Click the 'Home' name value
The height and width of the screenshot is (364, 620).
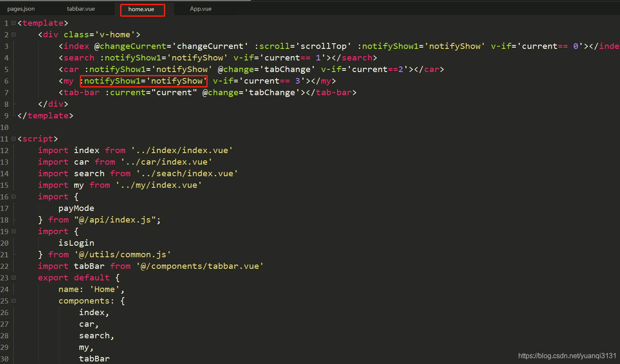point(105,289)
